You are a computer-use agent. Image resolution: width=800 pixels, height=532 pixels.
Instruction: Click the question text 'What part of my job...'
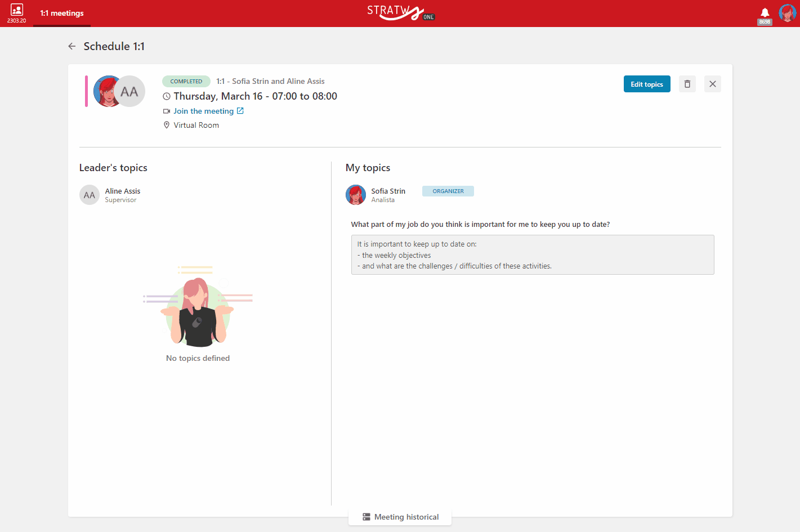[480, 224]
